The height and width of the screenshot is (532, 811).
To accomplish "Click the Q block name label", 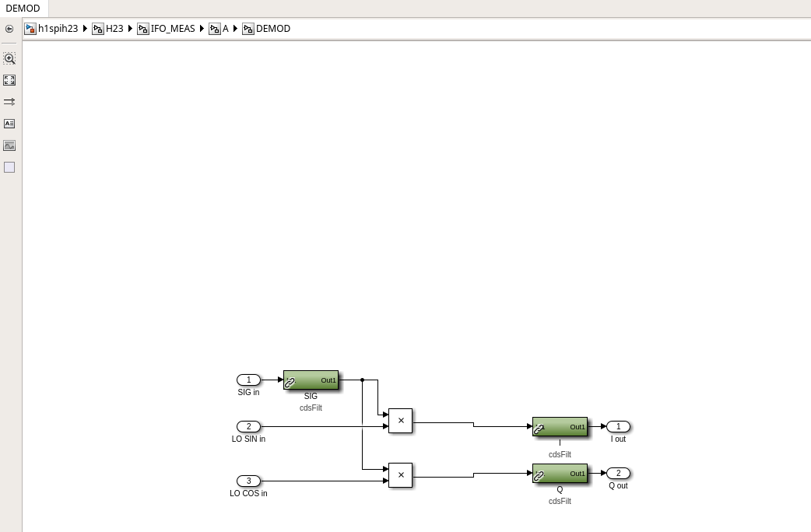I will (560, 489).
